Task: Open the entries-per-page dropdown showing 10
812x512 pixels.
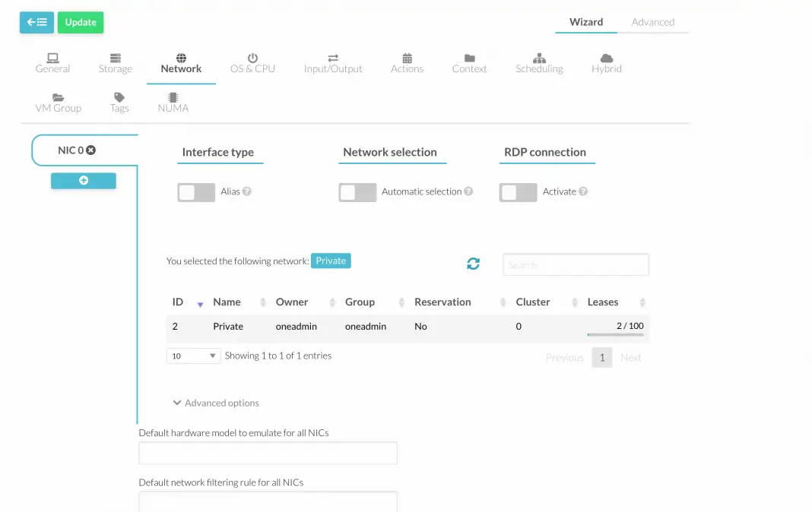Action: point(193,356)
